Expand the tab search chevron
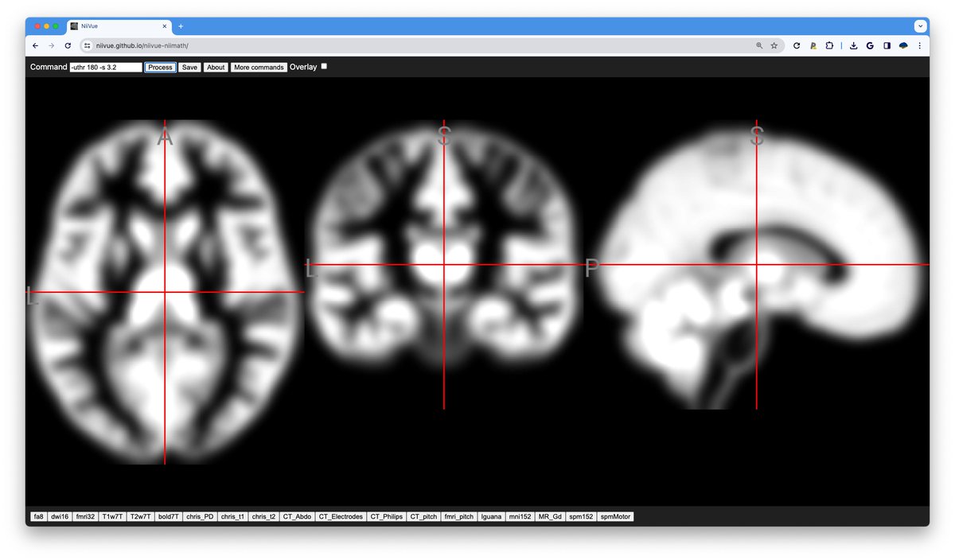Image resolution: width=955 pixels, height=560 pixels. click(x=921, y=26)
